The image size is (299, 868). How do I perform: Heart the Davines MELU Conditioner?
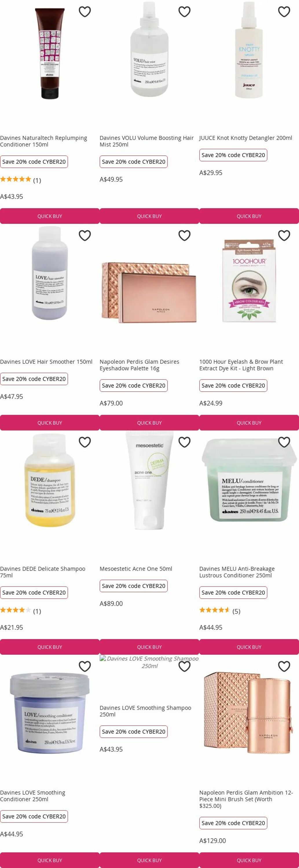[284, 442]
